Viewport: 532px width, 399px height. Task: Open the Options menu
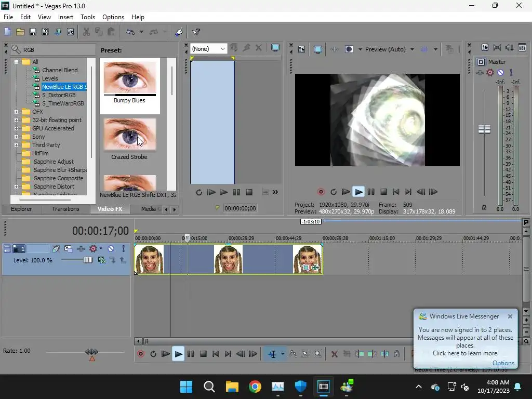pyautogui.click(x=113, y=17)
